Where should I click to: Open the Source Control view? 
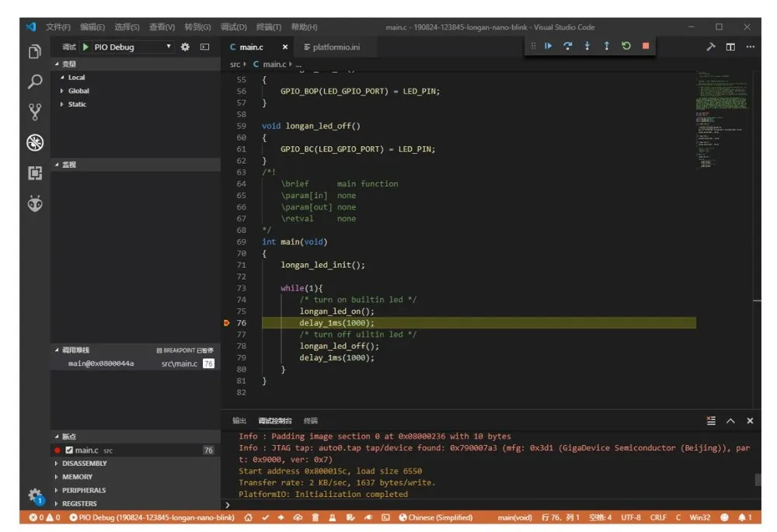pos(34,112)
